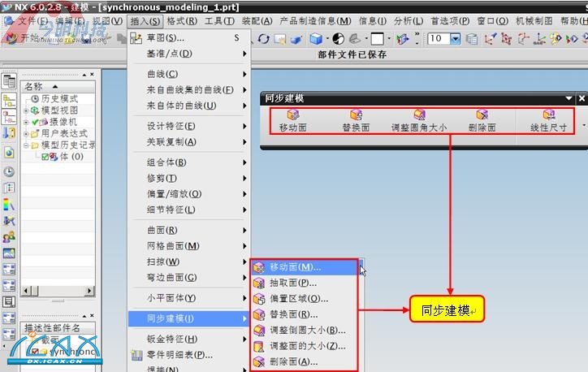Sort by the 名称 column header

point(58,87)
